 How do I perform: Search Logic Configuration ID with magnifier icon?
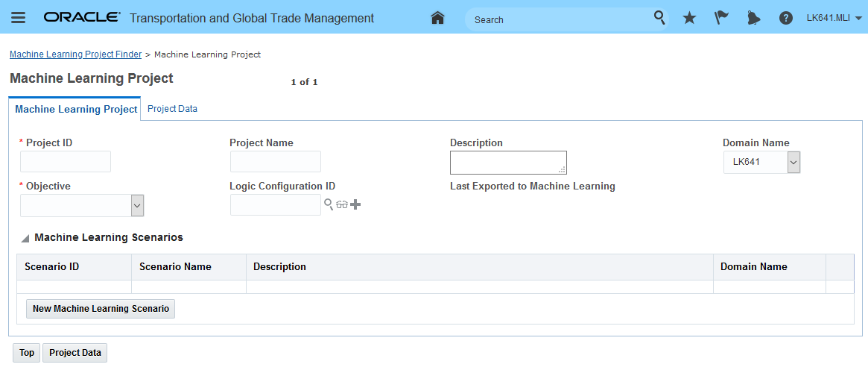pyautogui.click(x=329, y=204)
